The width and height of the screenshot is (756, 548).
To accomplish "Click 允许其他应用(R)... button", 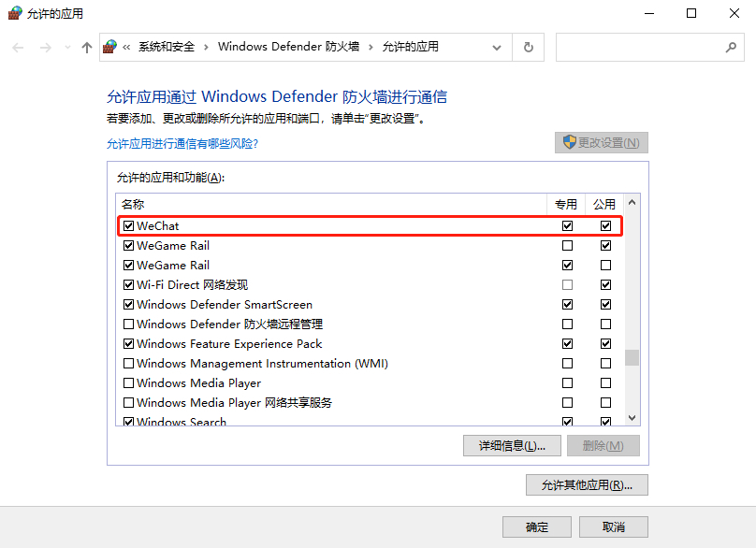I will pyautogui.click(x=587, y=484).
